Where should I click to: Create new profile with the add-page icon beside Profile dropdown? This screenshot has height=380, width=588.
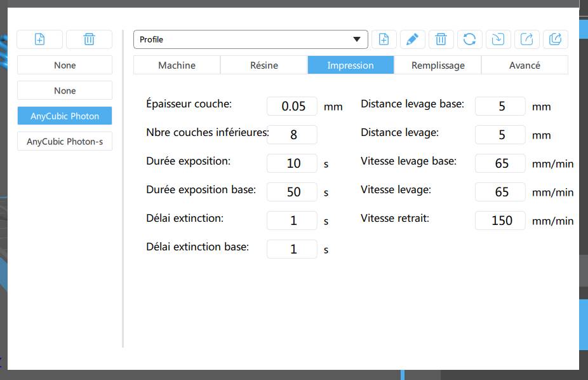tap(384, 39)
